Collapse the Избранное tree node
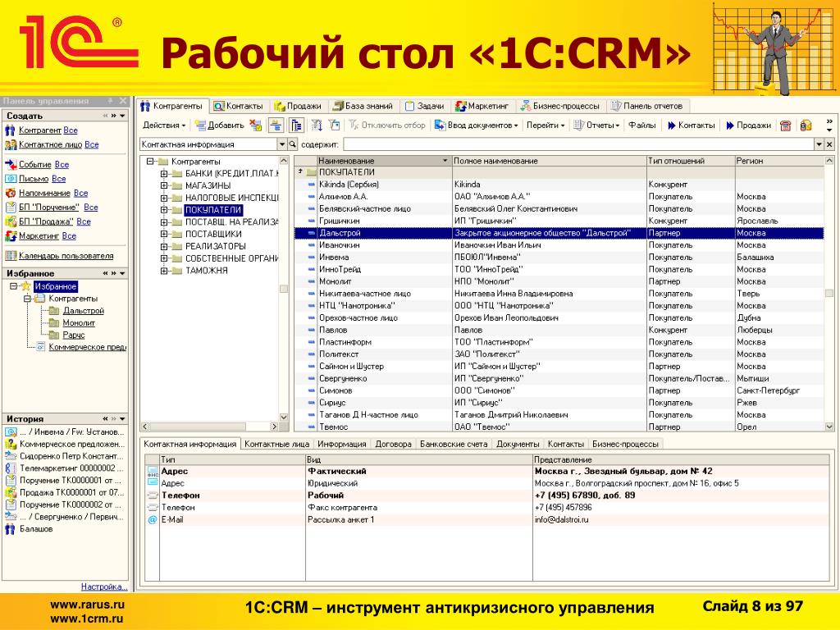840x630 pixels. point(13,286)
